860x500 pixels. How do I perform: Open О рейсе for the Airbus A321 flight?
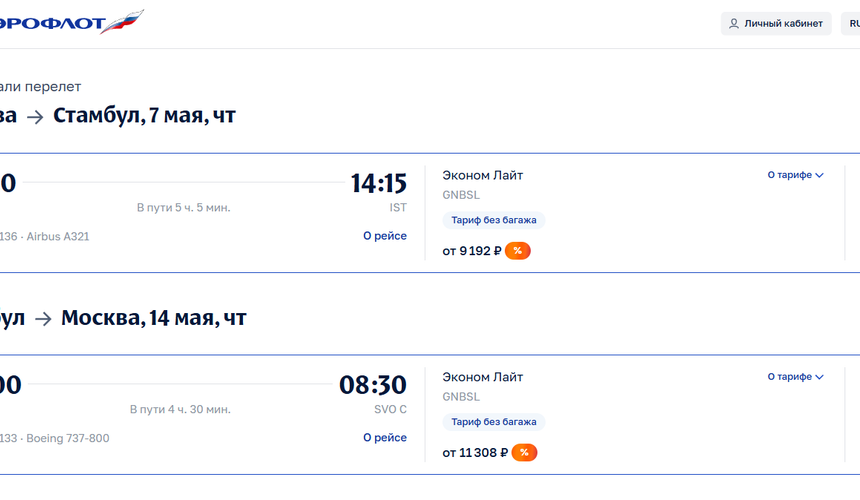(384, 236)
